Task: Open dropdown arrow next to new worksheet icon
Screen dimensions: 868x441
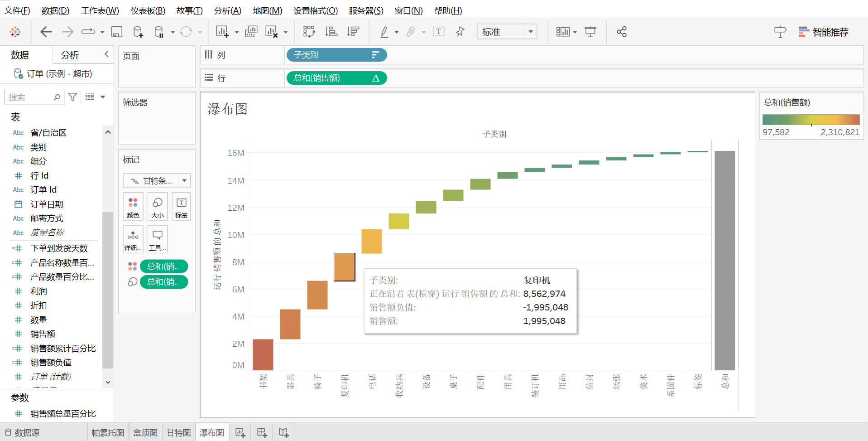Action: tap(237, 32)
